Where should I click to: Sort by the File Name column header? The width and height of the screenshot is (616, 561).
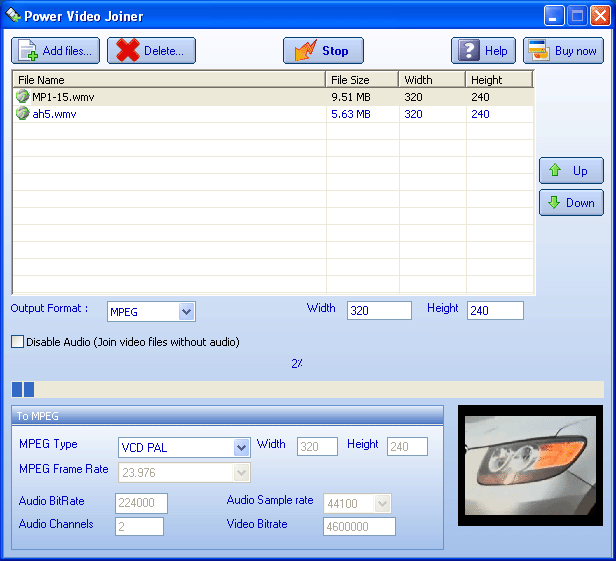tap(169, 79)
